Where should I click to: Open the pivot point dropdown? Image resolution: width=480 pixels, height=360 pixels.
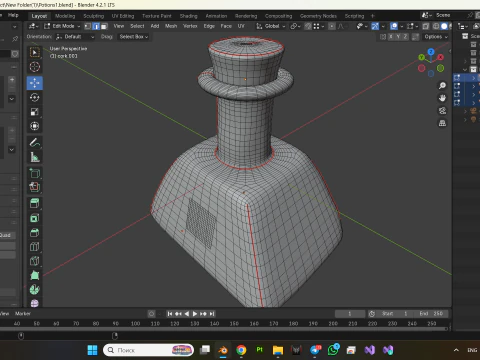295,26
